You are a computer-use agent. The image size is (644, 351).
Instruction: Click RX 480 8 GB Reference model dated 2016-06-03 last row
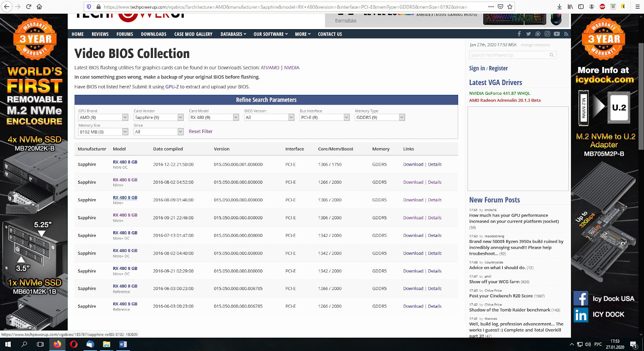click(125, 304)
